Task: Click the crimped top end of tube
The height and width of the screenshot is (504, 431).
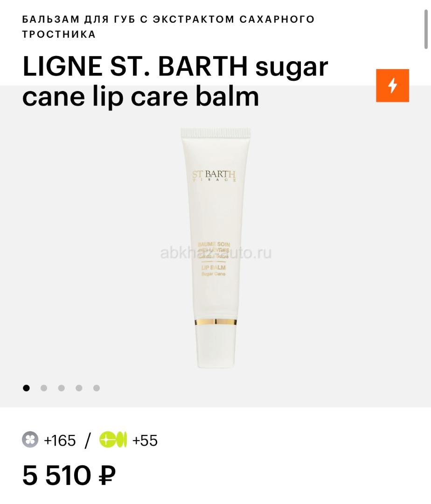Action: [x=216, y=133]
